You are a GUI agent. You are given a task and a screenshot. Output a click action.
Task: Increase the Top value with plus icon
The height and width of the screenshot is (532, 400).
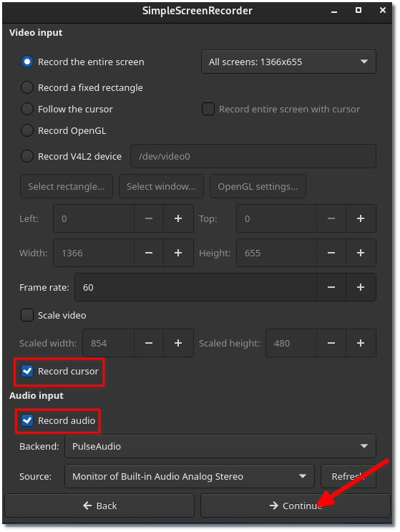coord(361,218)
